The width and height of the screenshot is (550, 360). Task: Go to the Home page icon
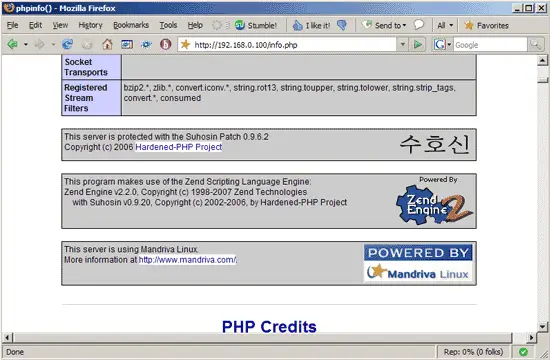pos(107,44)
